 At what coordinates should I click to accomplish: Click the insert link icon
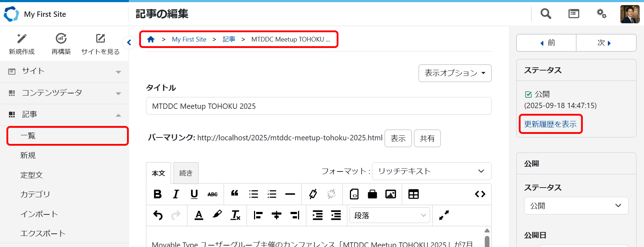click(x=313, y=194)
